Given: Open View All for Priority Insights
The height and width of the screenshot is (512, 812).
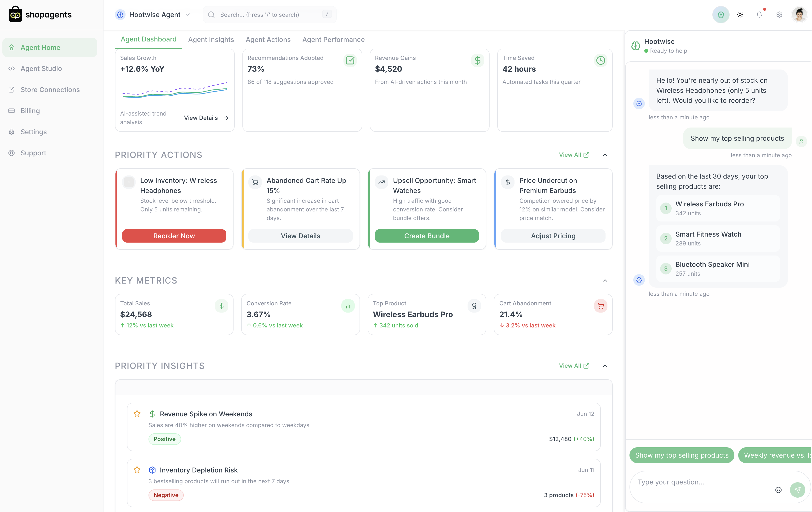Looking at the screenshot, I should tap(574, 366).
